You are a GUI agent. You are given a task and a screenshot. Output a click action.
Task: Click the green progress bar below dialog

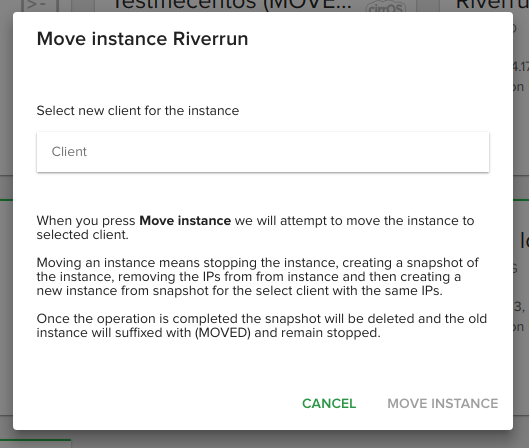pos(35,440)
